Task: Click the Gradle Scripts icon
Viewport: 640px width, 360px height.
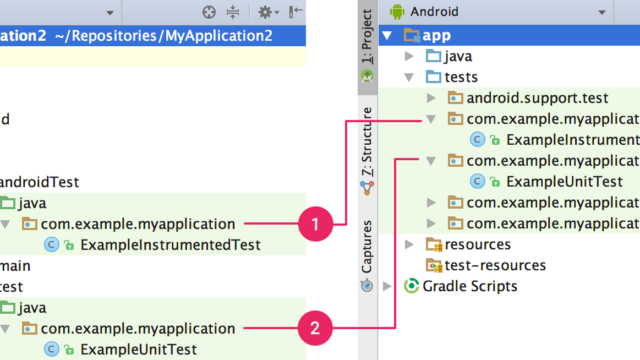Action: [411, 286]
